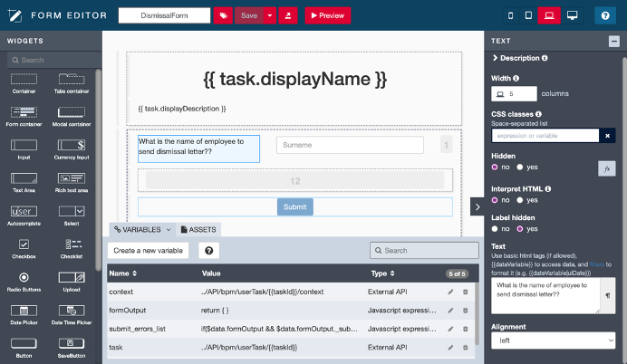Click Create a new variable button
Viewport: 627px width, 364px height.
(x=148, y=251)
